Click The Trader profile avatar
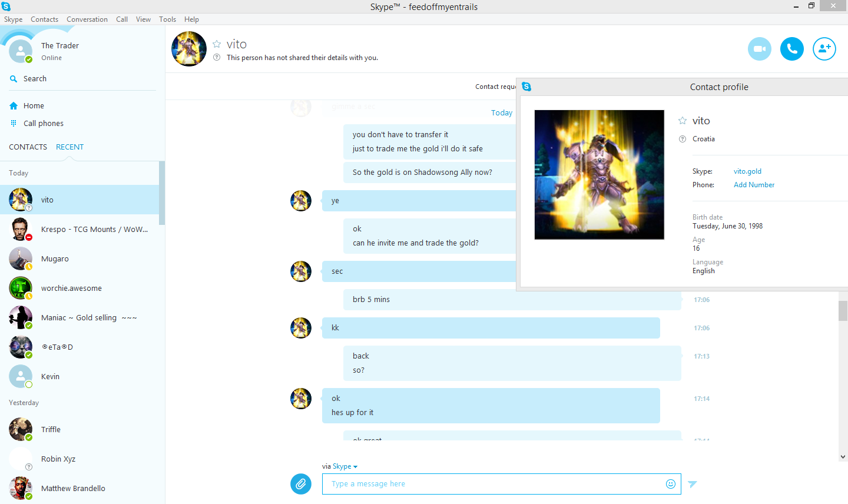848x504 pixels. click(21, 51)
